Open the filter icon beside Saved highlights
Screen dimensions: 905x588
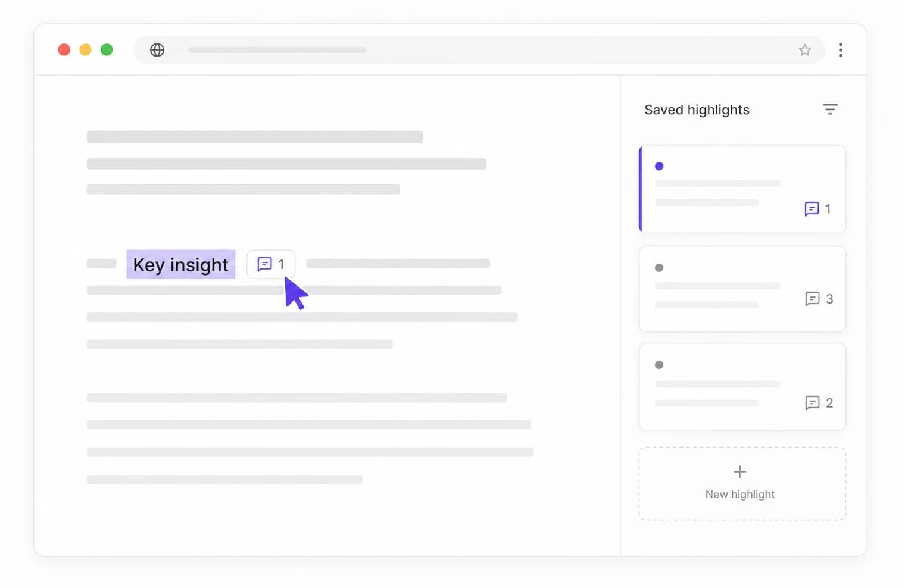pyautogui.click(x=830, y=110)
